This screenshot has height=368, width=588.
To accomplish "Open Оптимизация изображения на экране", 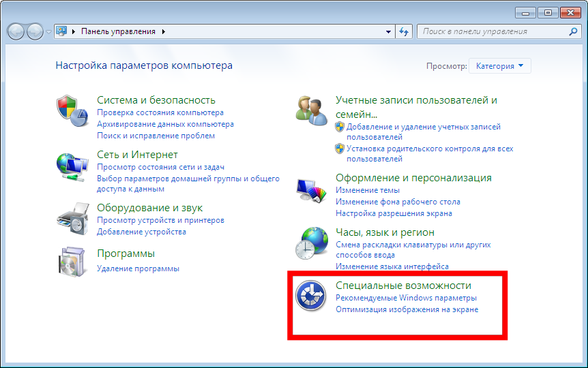I will coord(407,309).
